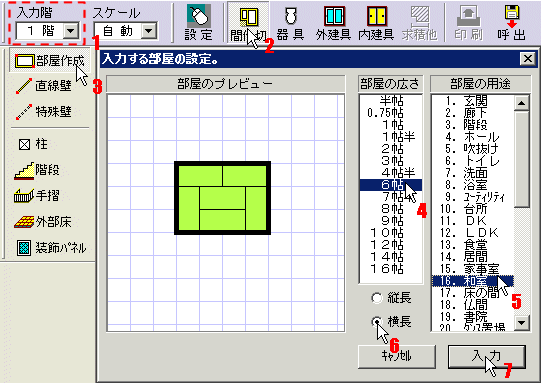The height and width of the screenshot is (383, 541).
Task: Pick the 階段 stairs tool
Action: 37,170
